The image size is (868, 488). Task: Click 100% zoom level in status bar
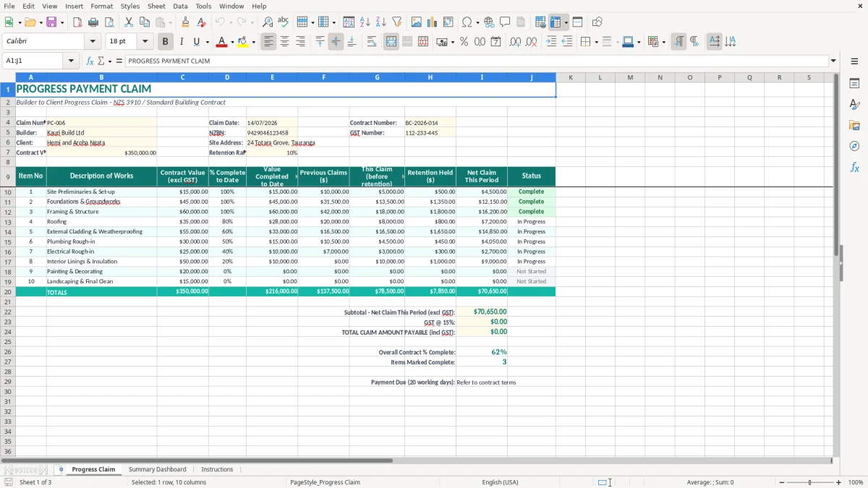856,482
